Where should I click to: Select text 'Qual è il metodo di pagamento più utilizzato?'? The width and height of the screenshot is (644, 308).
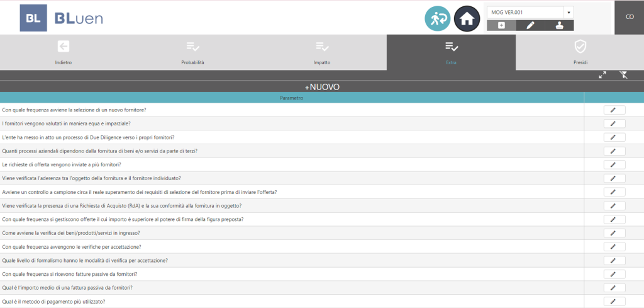[53, 302]
